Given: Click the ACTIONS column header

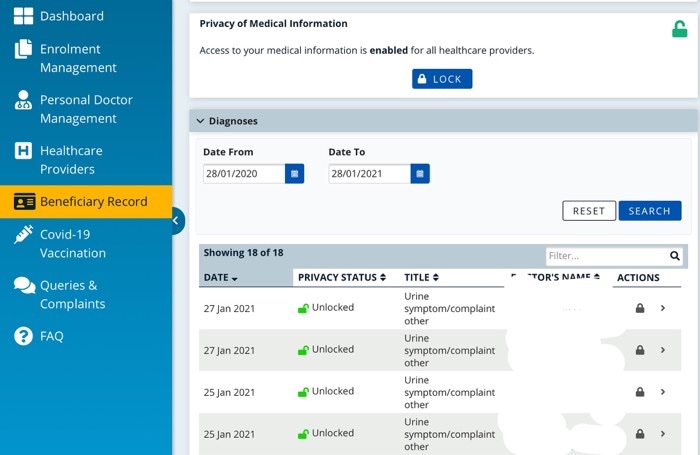Looking at the screenshot, I should [638, 277].
